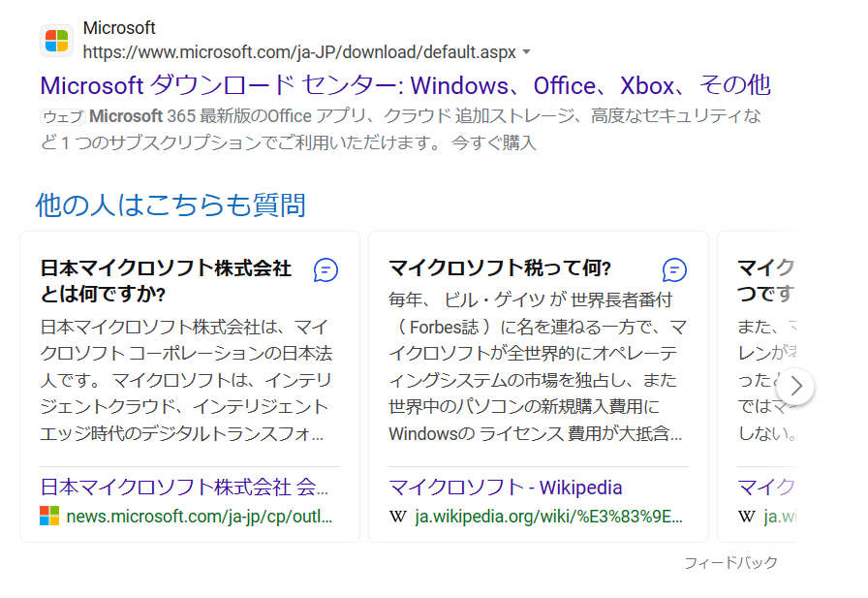868x598 pixels.
Task: Open Microsoft ダウンロード センター result title
Action: click(405, 86)
